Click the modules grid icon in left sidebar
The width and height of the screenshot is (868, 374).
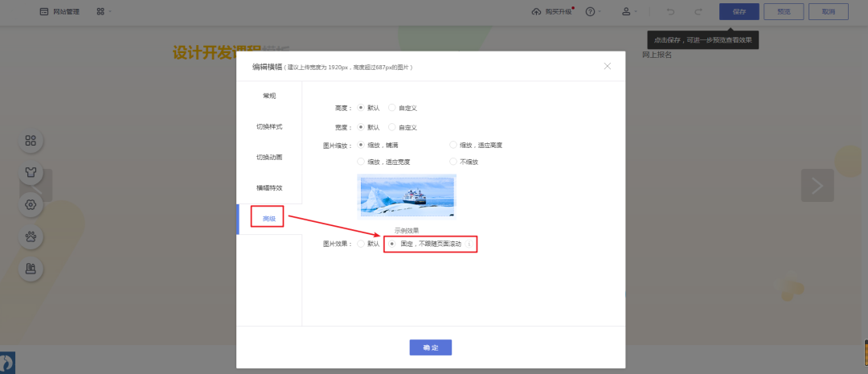pyautogui.click(x=31, y=141)
